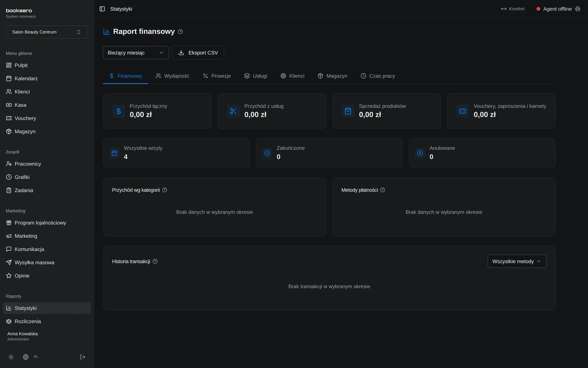
Task: Toggle light theme with sun icon
Action: click(x=11, y=357)
